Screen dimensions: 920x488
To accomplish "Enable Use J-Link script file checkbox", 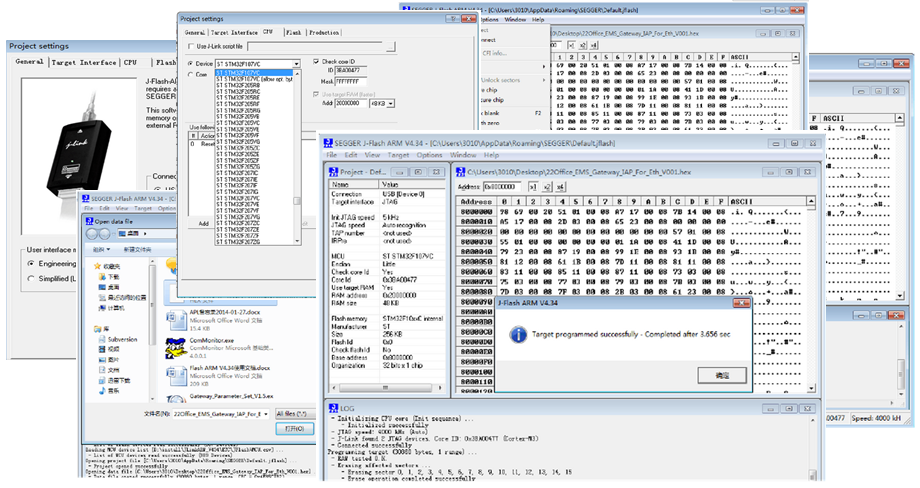I will [x=191, y=46].
